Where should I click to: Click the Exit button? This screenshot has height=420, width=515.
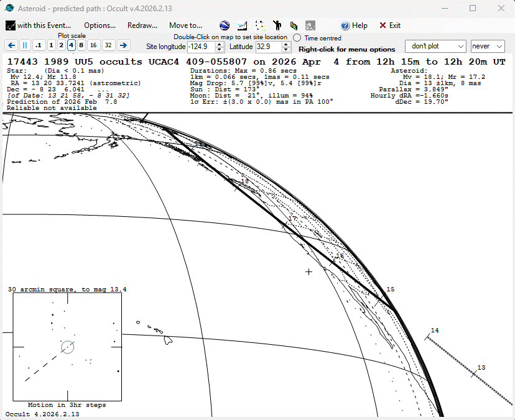(390, 25)
